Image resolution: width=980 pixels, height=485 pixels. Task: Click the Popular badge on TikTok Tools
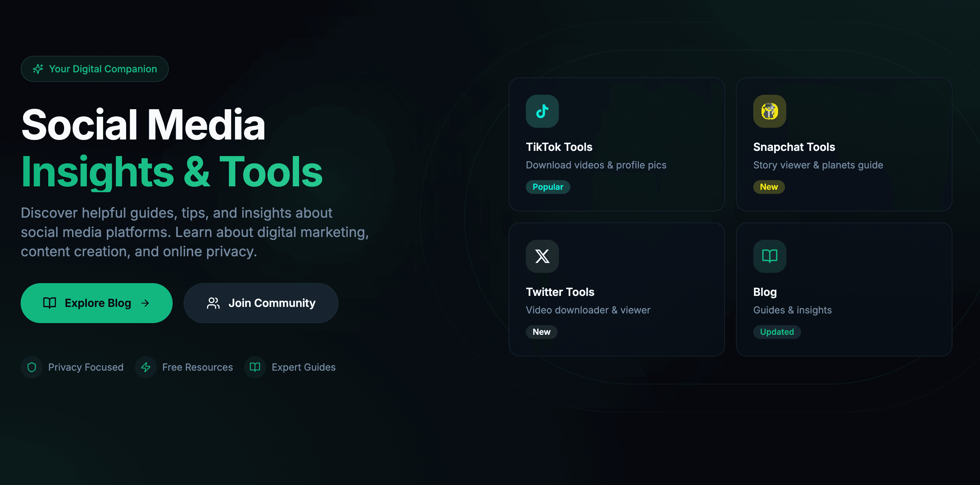(548, 187)
